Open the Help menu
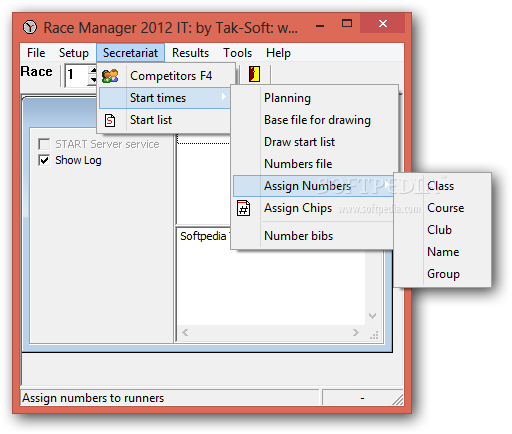This screenshot has width=512, height=434. click(278, 53)
